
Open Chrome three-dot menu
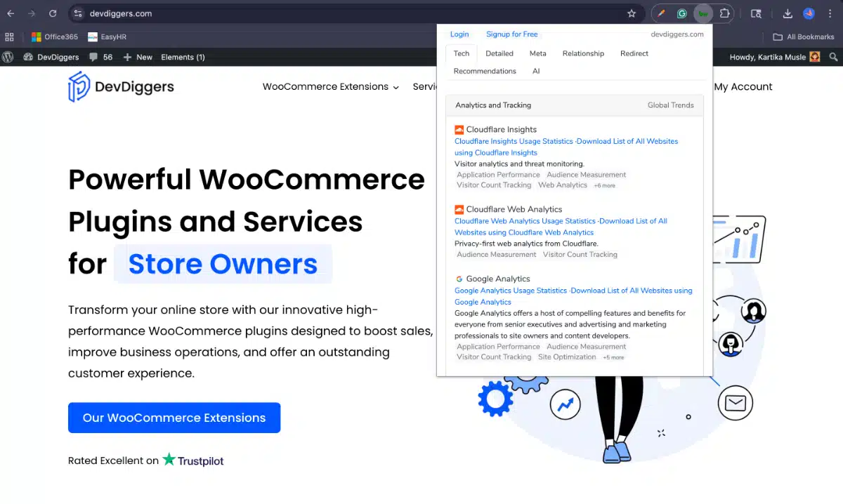click(x=830, y=13)
